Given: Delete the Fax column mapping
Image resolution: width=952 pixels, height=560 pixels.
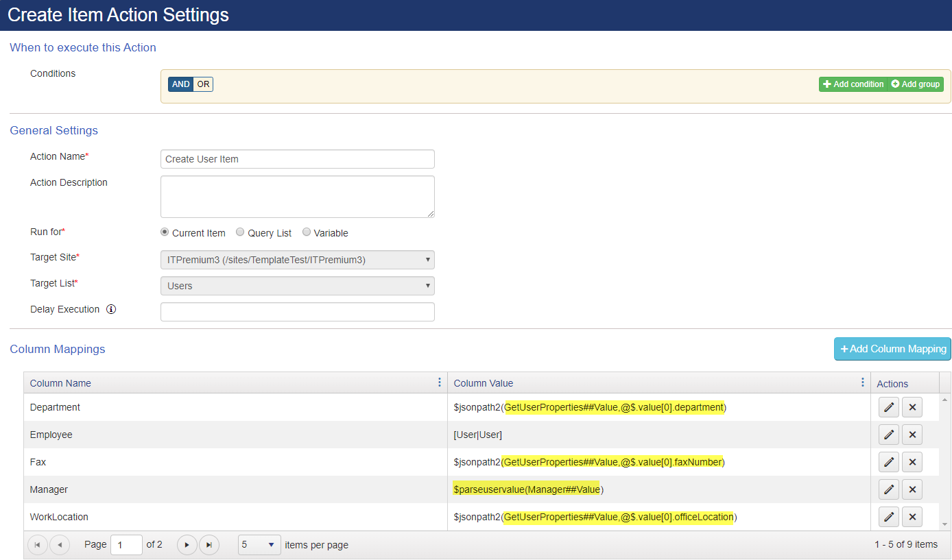Looking at the screenshot, I should (x=912, y=461).
